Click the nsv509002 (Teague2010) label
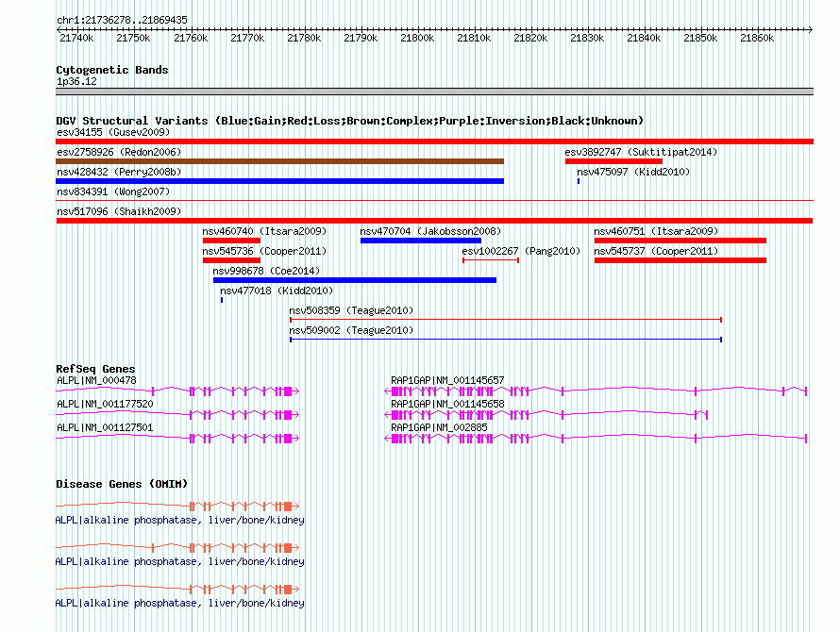 (351, 330)
